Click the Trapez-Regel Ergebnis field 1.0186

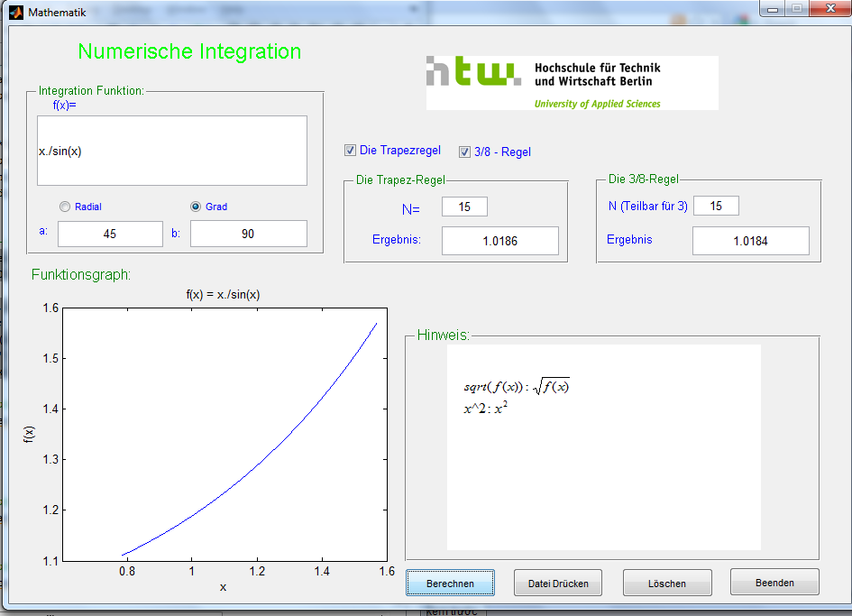pos(499,241)
